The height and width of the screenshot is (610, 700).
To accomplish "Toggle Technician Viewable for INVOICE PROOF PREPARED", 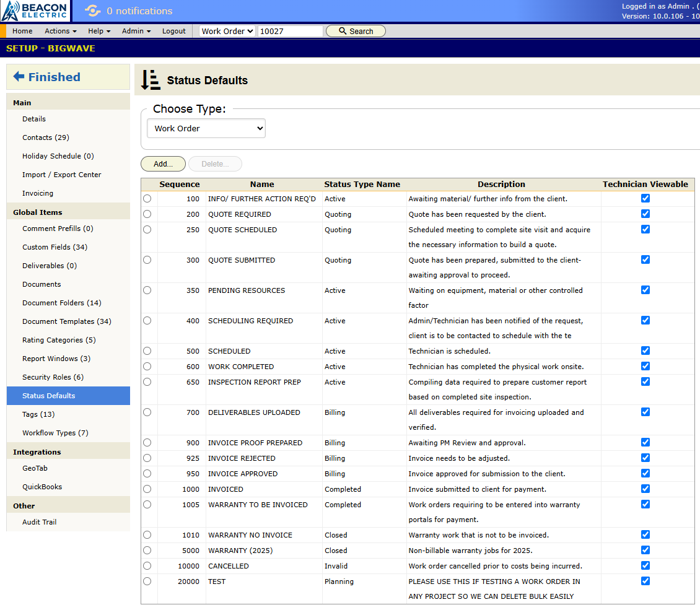I will click(645, 442).
